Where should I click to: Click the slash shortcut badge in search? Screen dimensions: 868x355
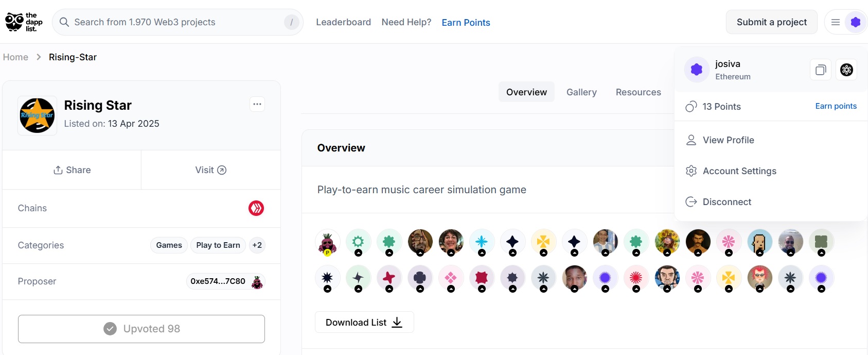click(x=291, y=22)
